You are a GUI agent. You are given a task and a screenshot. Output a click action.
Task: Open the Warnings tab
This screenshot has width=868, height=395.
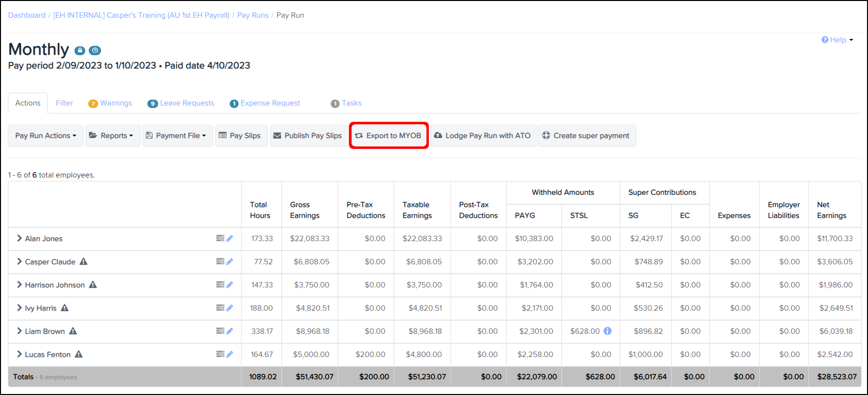[110, 103]
